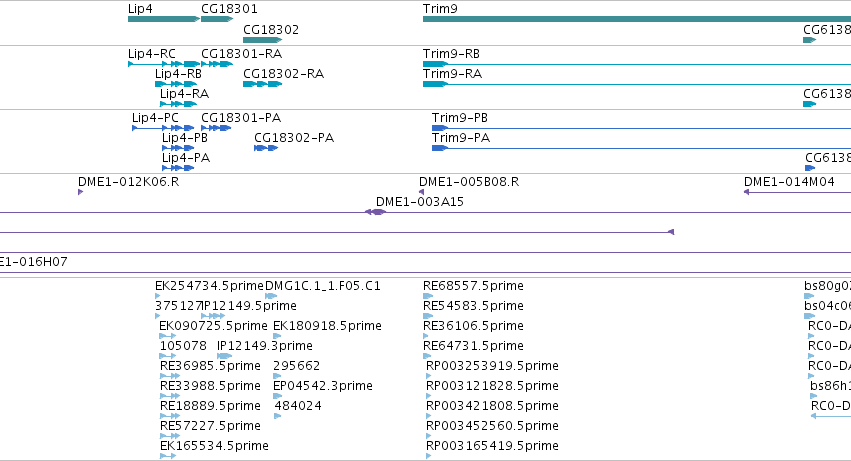Select the RP003421808.5prime EST
851x461 pixels.
(x=429, y=416)
